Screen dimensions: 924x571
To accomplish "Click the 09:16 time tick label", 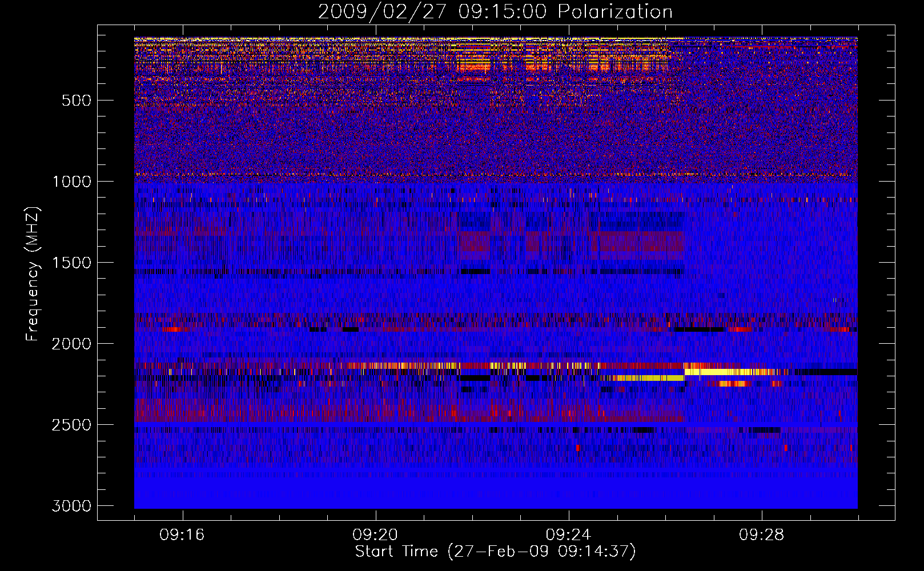I will [x=182, y=535].
